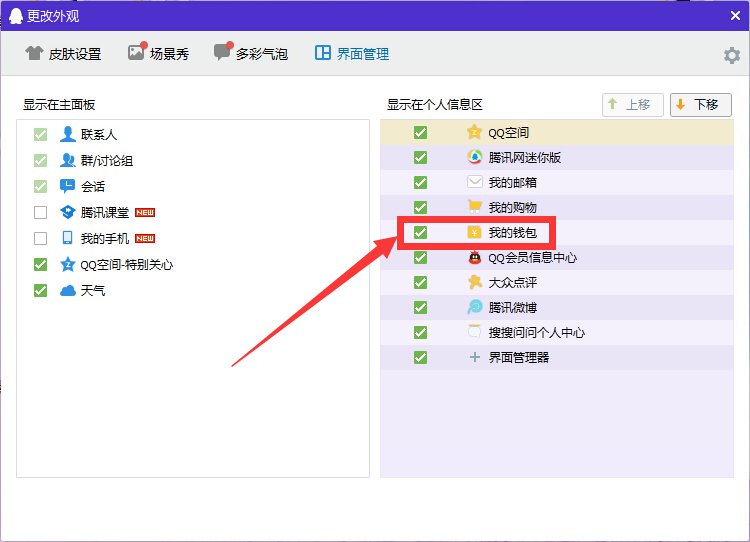Click the NEW badge beside 腾讯课堂
Screen dimensions: 750x542
click(145, 212)
